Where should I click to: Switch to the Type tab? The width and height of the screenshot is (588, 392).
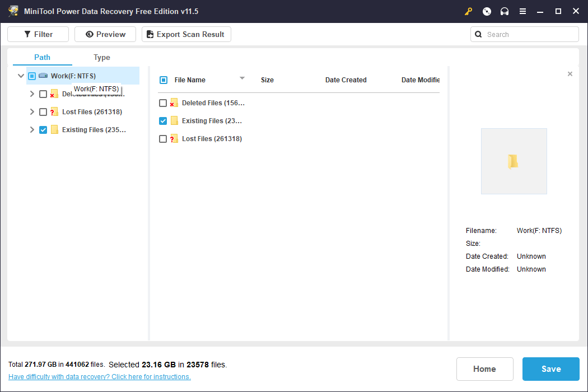[x=101, y=57]
